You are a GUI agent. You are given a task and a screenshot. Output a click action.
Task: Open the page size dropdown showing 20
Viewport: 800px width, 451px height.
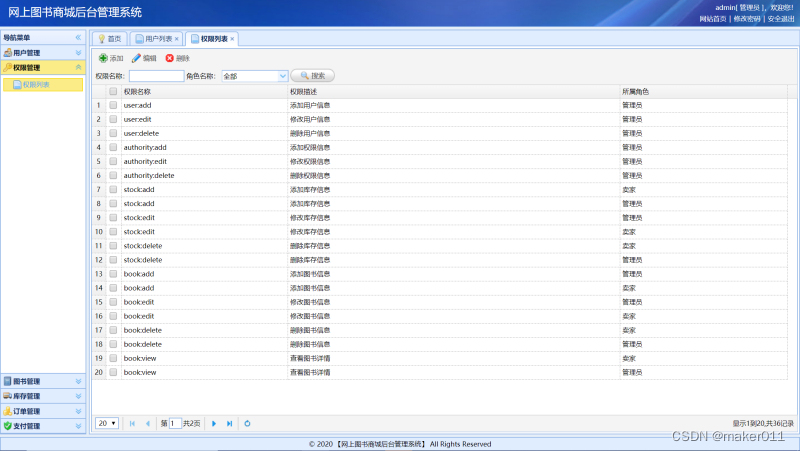107,423
